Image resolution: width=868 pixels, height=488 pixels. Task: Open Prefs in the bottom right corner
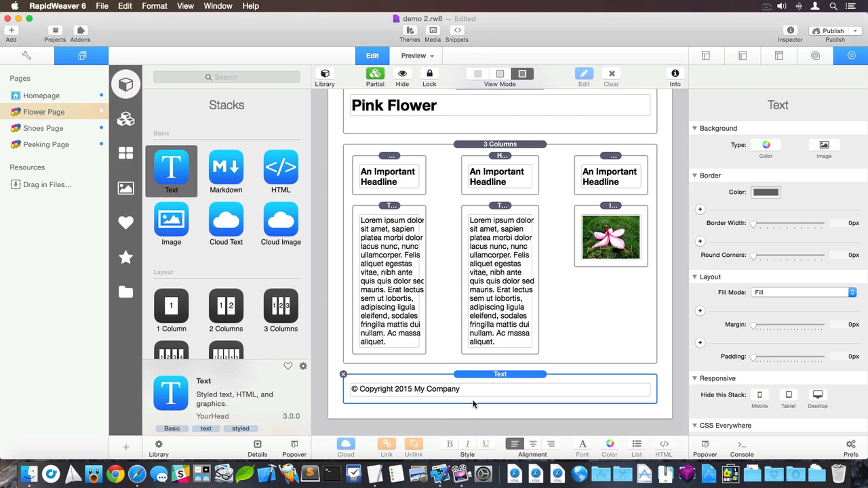coord(851,448)
